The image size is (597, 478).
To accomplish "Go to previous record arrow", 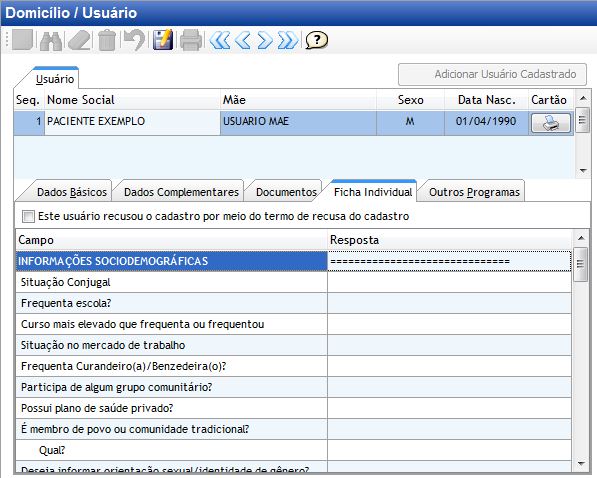I will coord(243,40).
